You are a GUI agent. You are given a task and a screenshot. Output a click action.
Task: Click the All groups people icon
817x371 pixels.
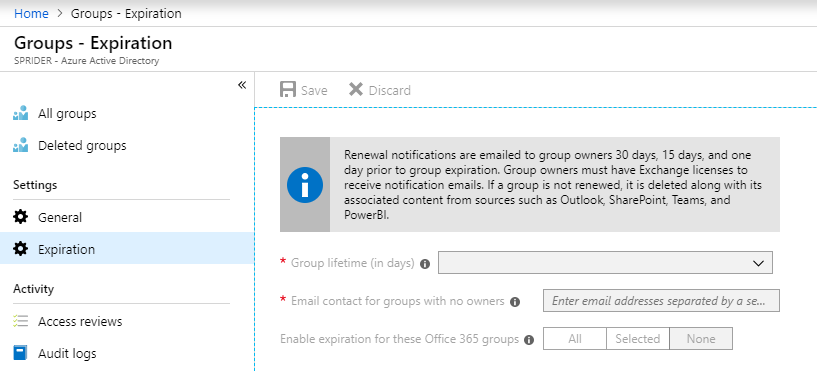click(20, 113)
